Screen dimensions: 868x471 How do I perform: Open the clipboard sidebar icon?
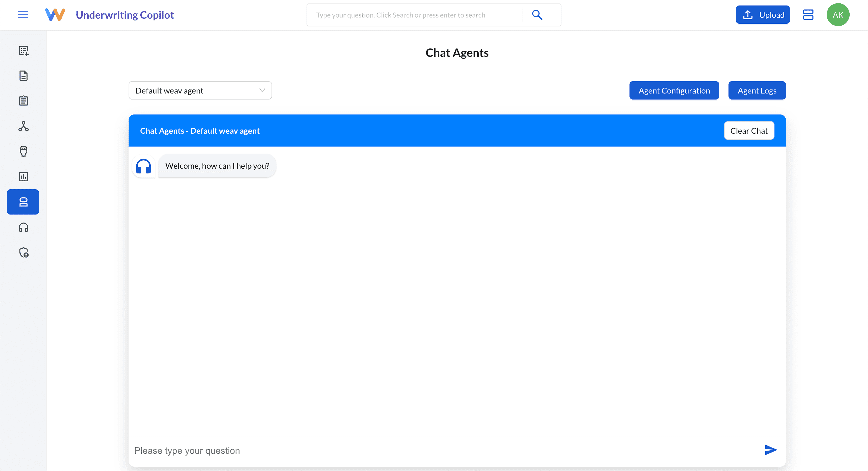pyautogui.click(x=23, y=101)
